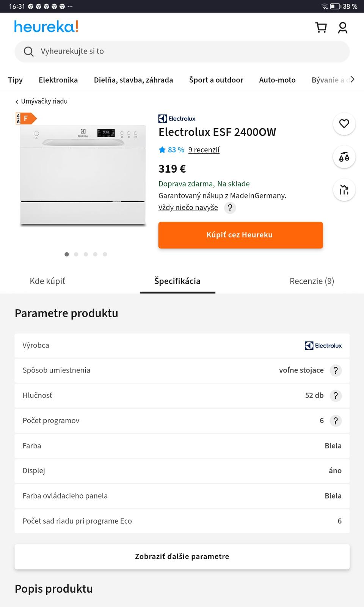
Task: Open price history chart icon
Action: coord(344,190)
